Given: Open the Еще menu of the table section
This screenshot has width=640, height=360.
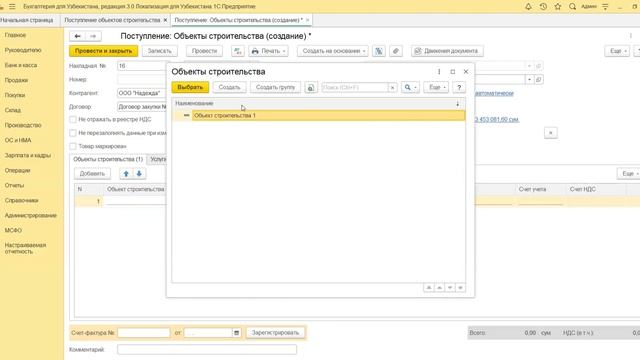Looking at the screenshot, I should (629, 174).
